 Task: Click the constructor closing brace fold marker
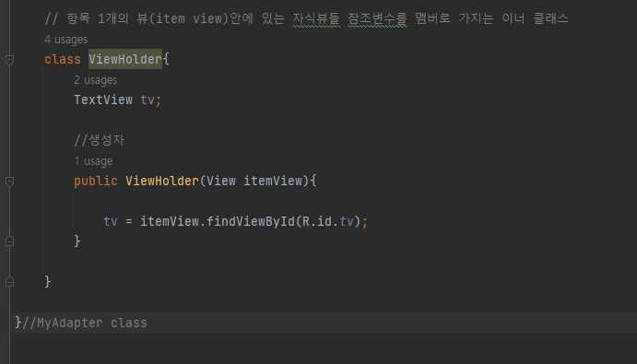click(x=10, y=241)
